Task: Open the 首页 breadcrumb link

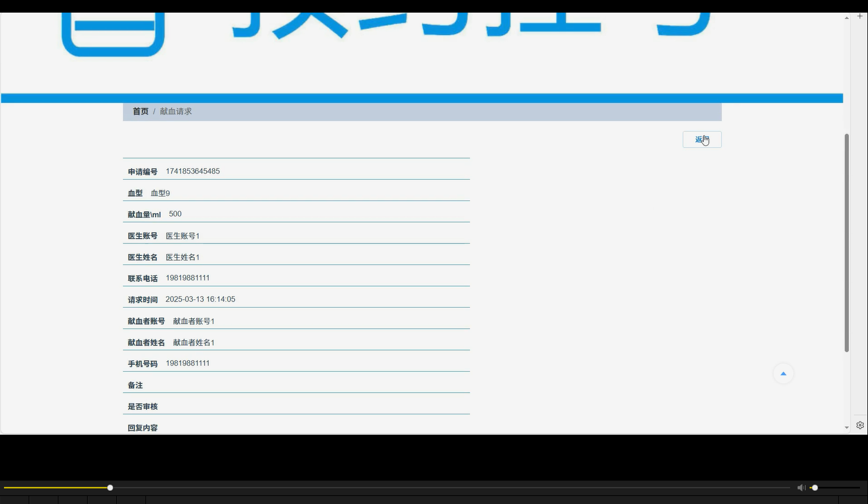Action: click(140, 112)
